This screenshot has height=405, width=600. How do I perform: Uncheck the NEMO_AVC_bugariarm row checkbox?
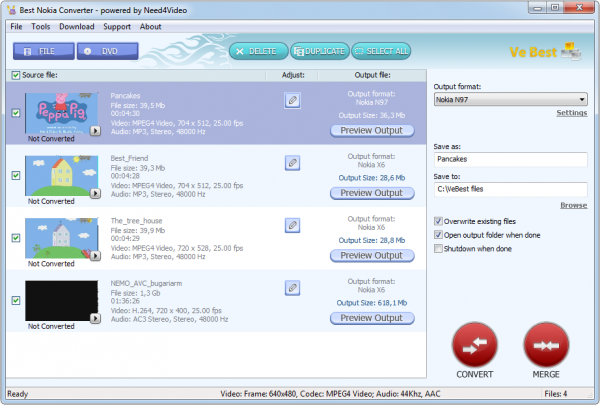pyautogui.click(x=16, y=300)
